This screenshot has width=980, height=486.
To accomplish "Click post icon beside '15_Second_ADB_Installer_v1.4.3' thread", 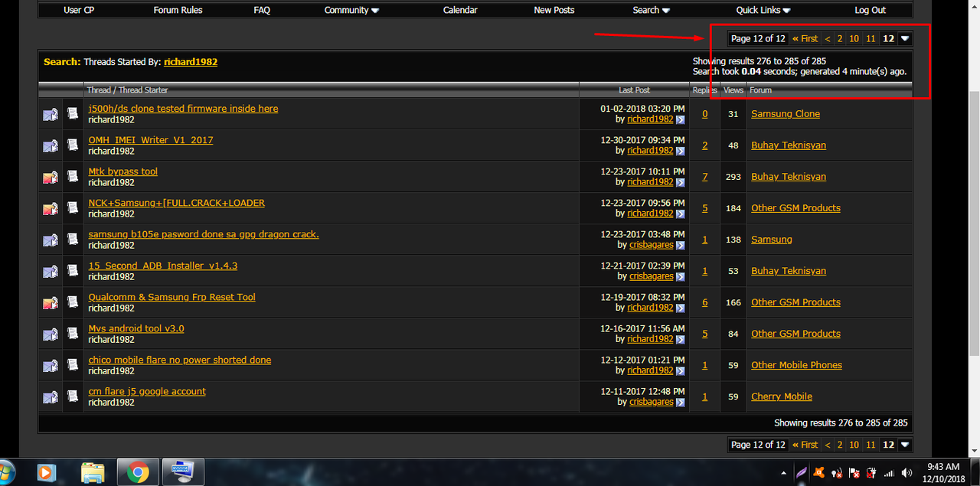I will click(x=73, y=271).
